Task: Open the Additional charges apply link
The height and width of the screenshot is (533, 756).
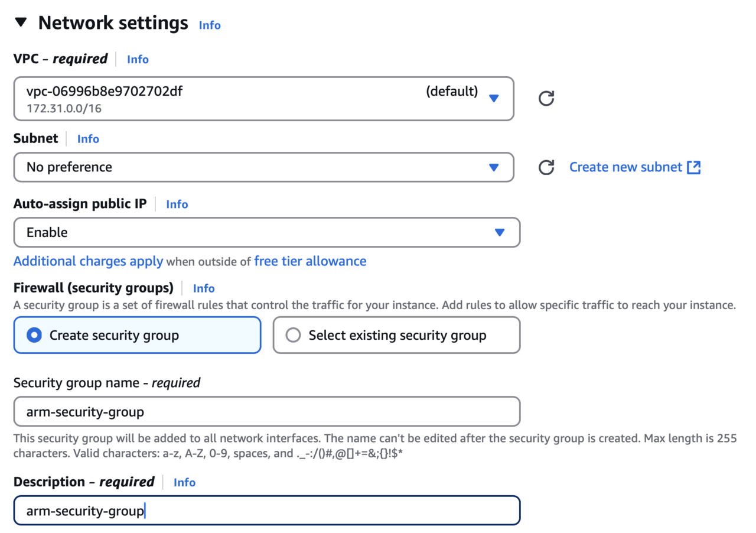Action: [x=88, y=261]
